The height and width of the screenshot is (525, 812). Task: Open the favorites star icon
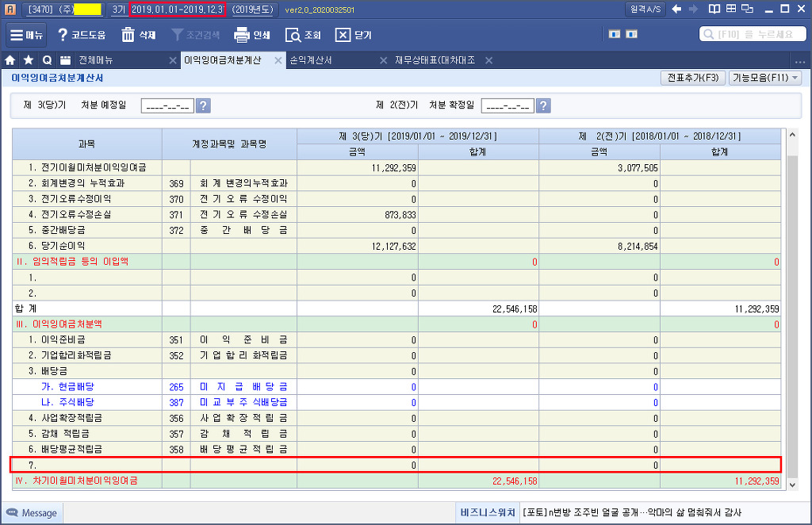tap(29, 60)
